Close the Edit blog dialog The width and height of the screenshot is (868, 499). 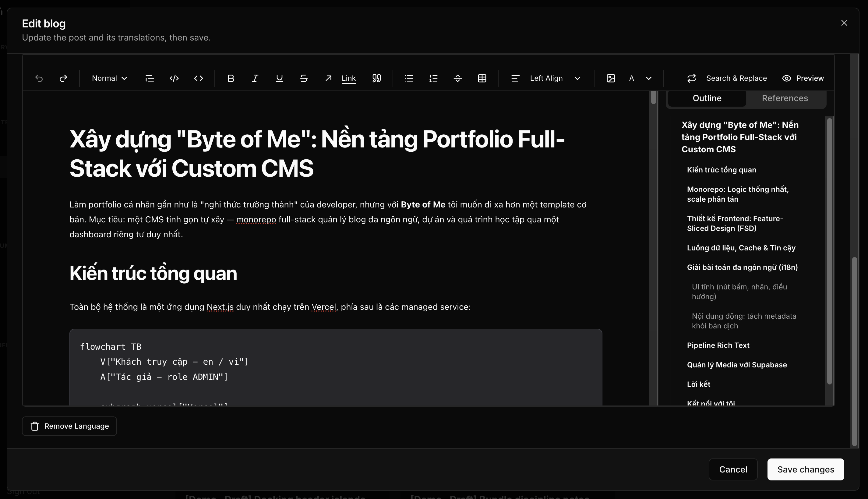pos(844,23)
